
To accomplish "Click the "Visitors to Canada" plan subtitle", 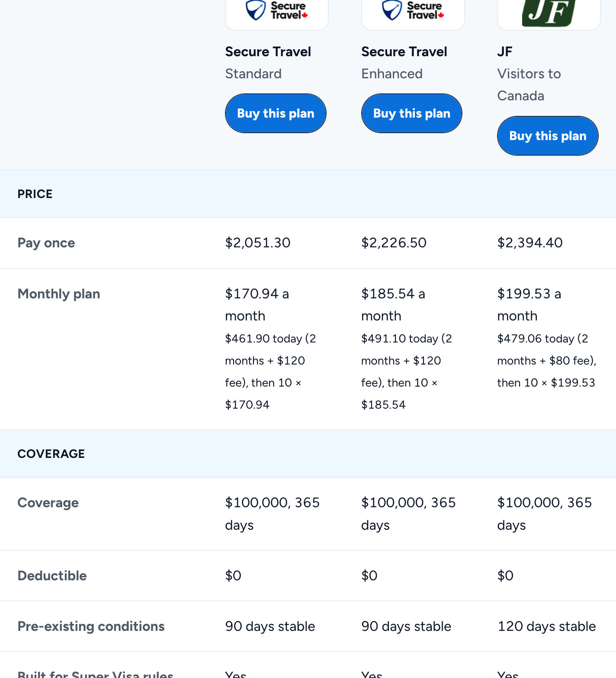I will (529, 85).
